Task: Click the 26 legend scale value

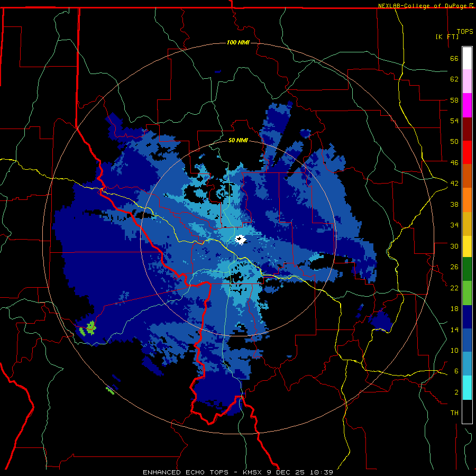Action: coord(454,267)
